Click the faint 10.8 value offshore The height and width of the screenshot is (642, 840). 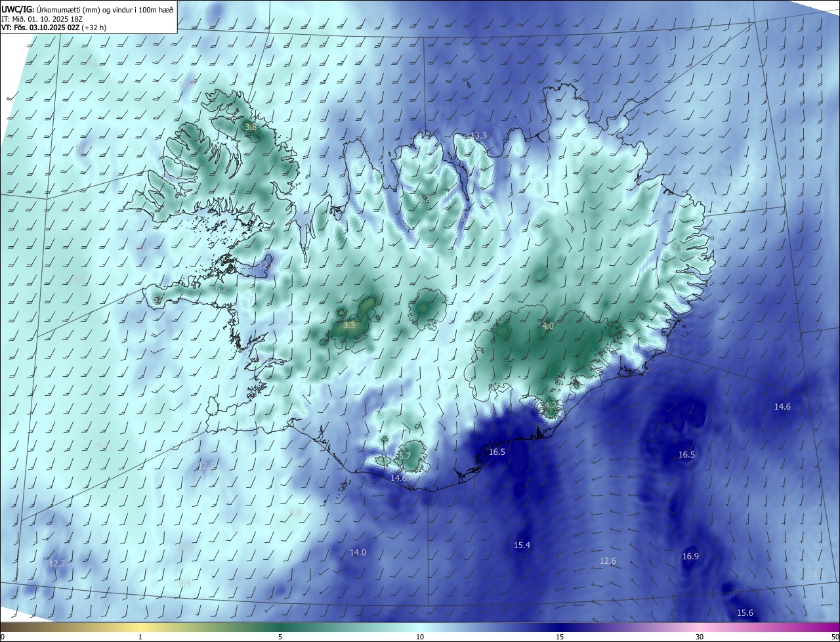point(186,547)
